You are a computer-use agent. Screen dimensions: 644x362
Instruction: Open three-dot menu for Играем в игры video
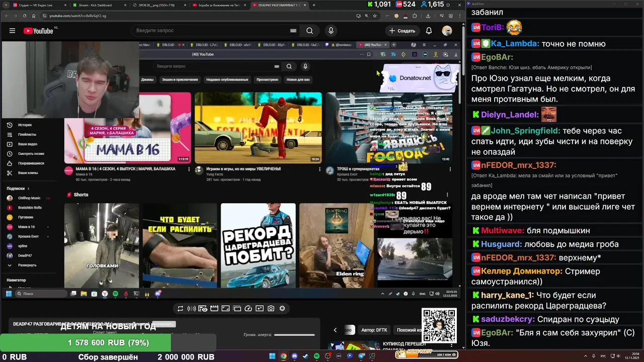click(320, 169)
